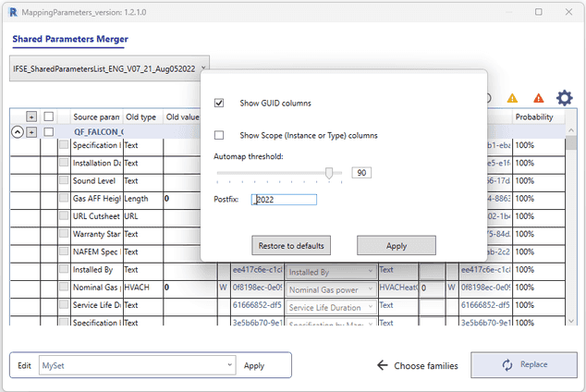Expand all rows with header plus button
586x392 pixels.
[31, 116]
